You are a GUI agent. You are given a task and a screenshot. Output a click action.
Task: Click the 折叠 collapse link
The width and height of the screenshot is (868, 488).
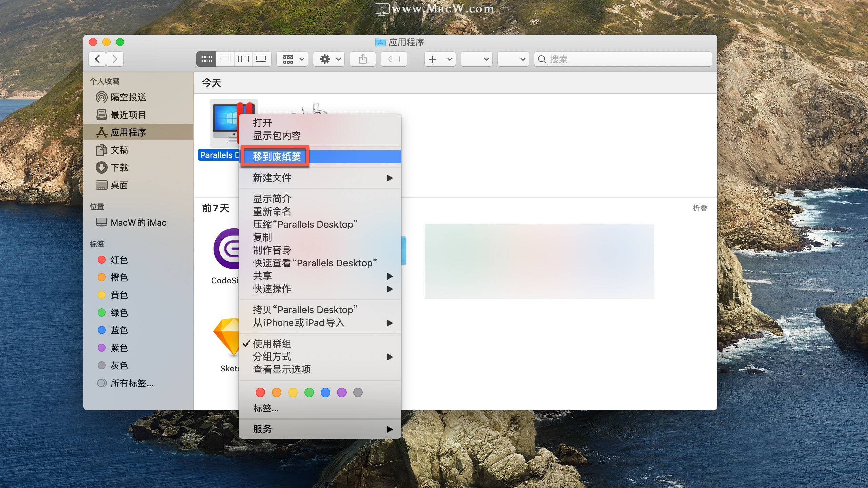[700, 208]
